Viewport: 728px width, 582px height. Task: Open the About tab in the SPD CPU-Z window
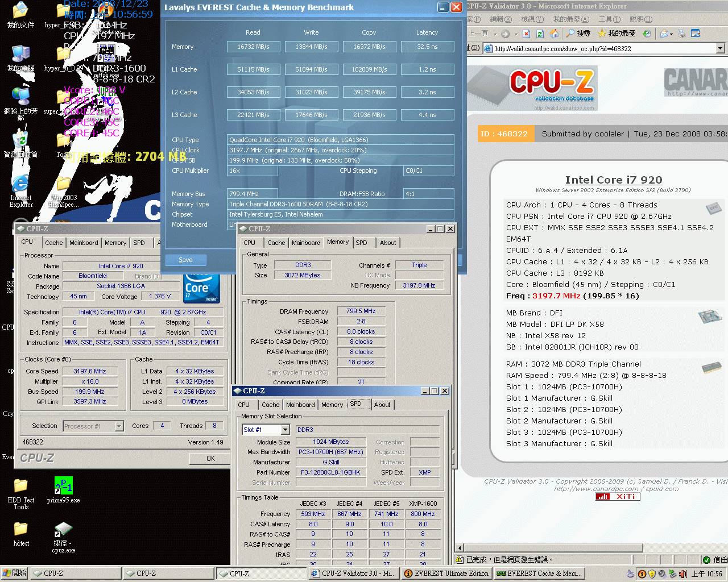click(382, 405)
